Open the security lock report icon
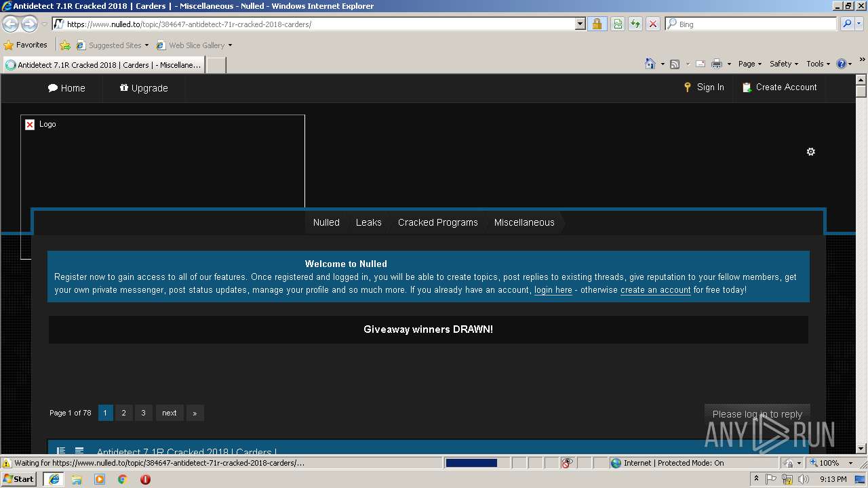868x488 pixels. coord(597,24)
